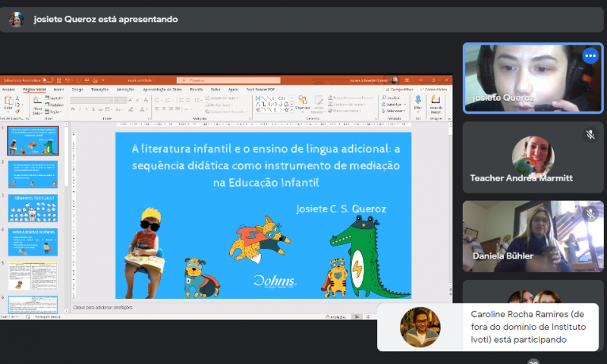
Task: Switch to the Animações ribbon tab
Action: tap(125, 89)
